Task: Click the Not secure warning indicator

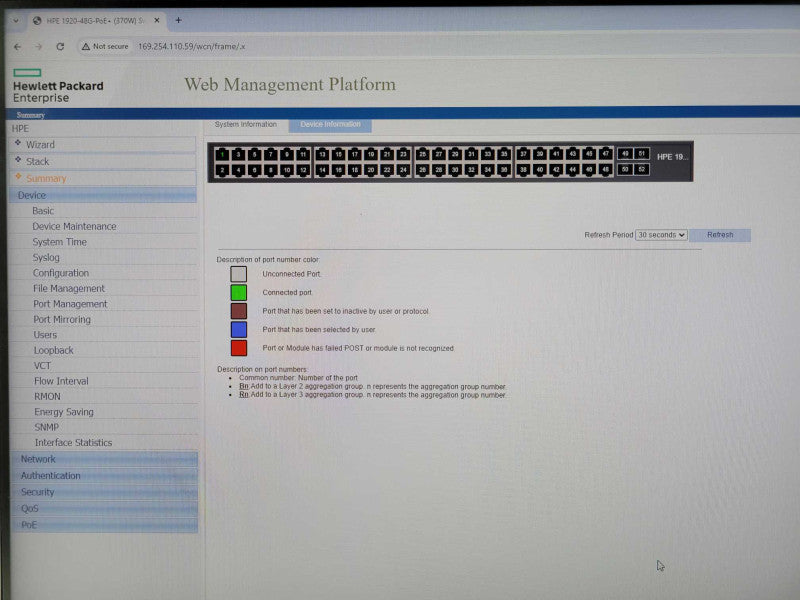Action: point(105,46)
